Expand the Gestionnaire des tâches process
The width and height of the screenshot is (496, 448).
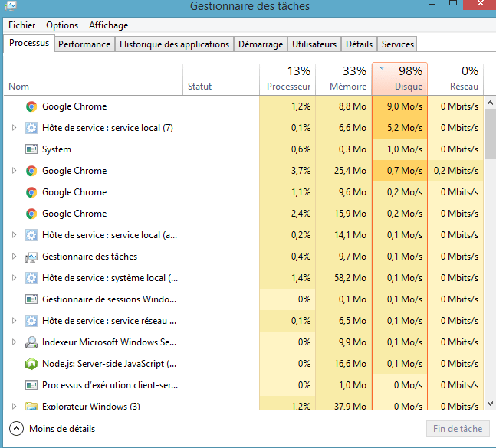coord(14,257)
